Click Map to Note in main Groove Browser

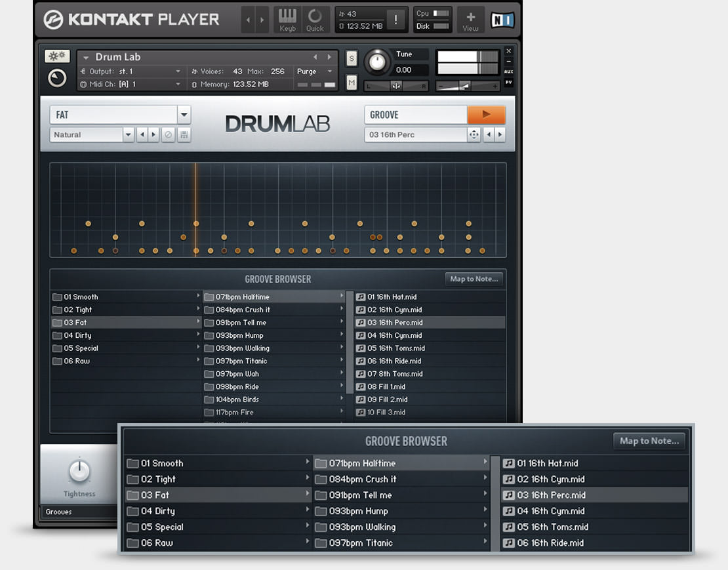coord(474,279)
